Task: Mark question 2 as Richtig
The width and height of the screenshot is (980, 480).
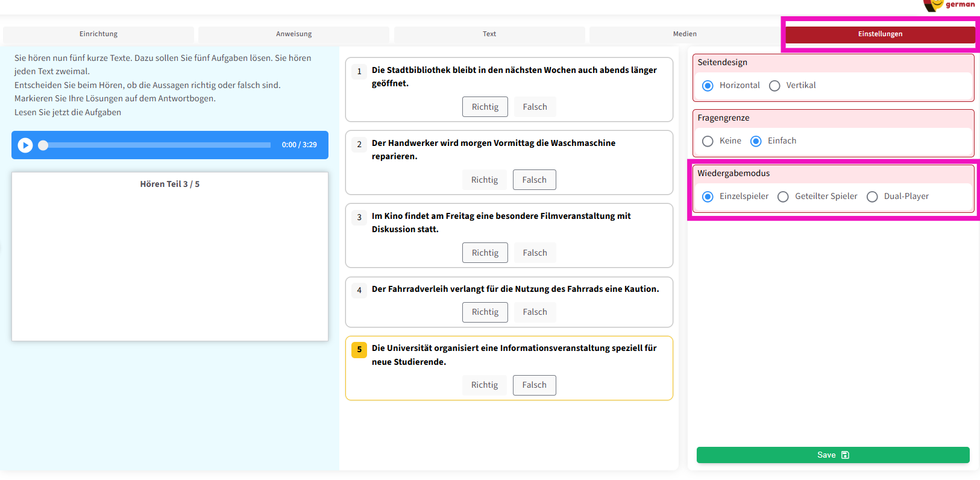Action: click(x=485, y=180)
